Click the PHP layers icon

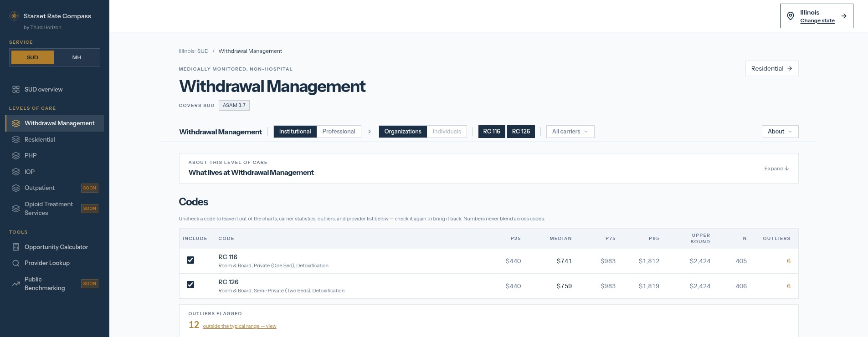coord(16,156)
